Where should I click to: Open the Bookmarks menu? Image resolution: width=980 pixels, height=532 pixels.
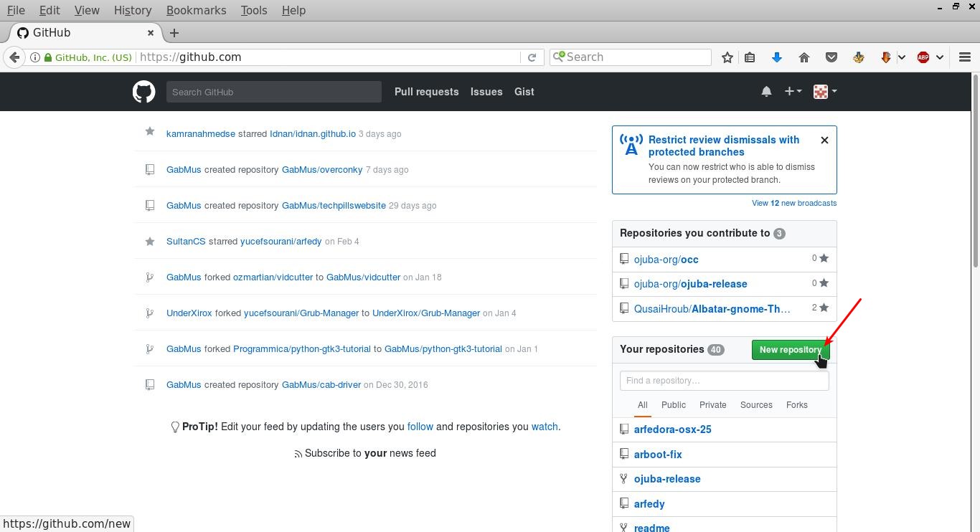(196, 10)
